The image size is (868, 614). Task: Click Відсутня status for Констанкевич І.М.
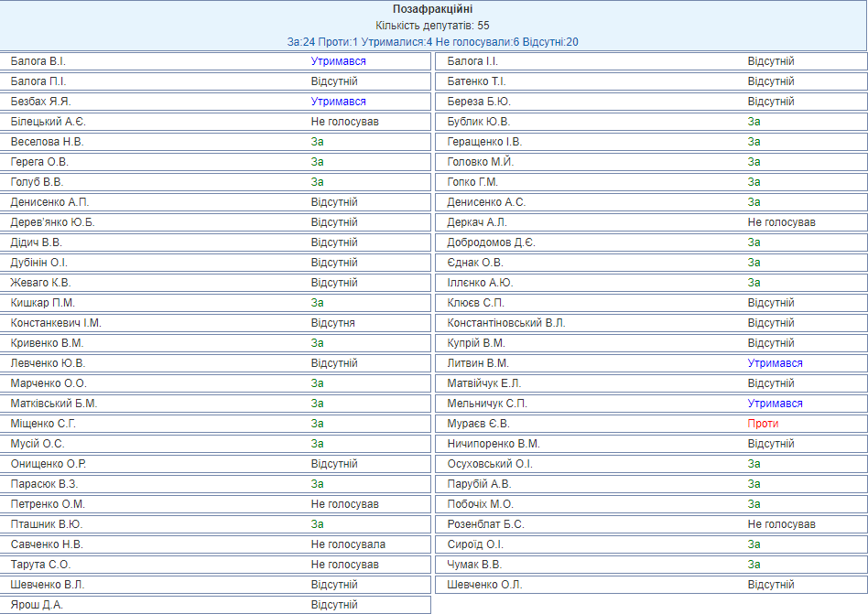(x=332, y=323)
